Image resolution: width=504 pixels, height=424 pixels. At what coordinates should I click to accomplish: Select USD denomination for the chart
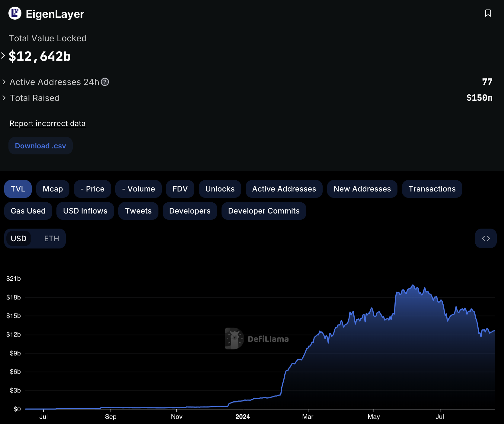19,239
